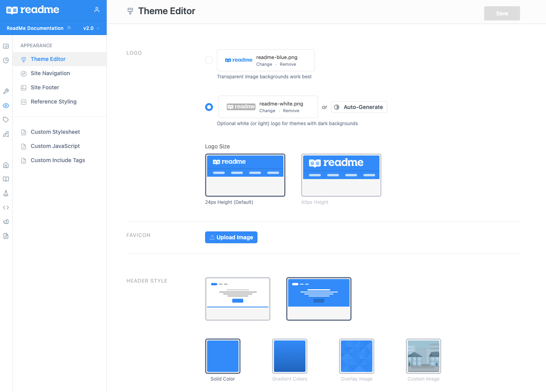Click the Upload Image favicon button
This screenshot has height=392, width=546.
(231, 237)
